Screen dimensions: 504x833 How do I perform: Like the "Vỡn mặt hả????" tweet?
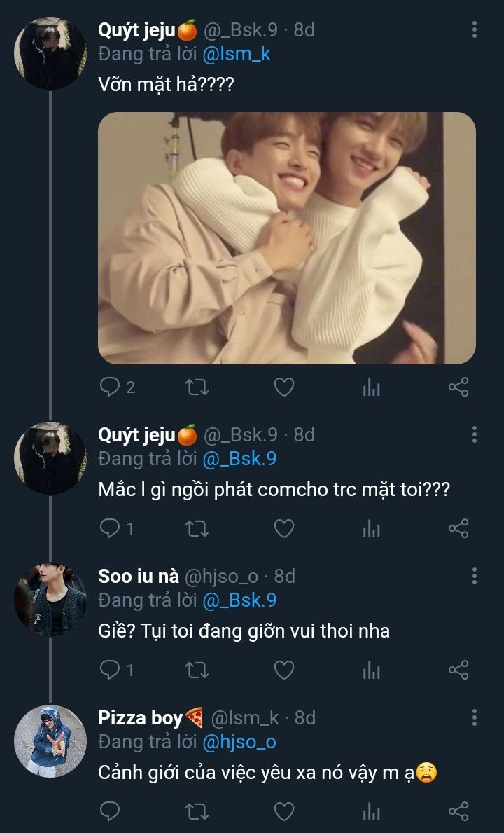(283, 387)
